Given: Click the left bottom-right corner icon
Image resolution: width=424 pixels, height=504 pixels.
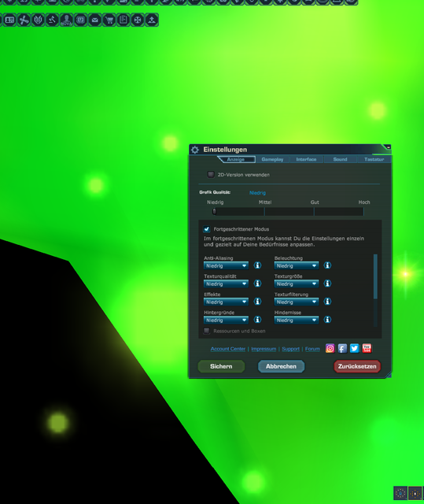Looking at the screenshot, I should tap(400, 493).
